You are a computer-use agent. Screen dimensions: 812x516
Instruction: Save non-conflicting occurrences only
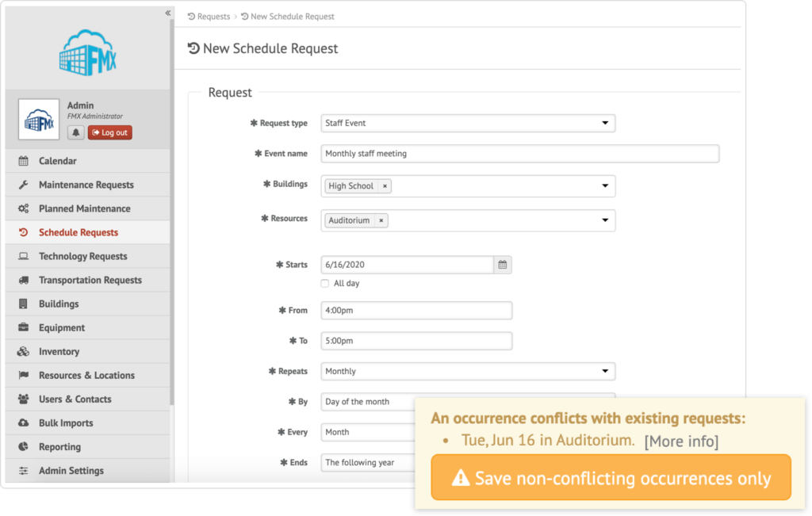[611, 478]
